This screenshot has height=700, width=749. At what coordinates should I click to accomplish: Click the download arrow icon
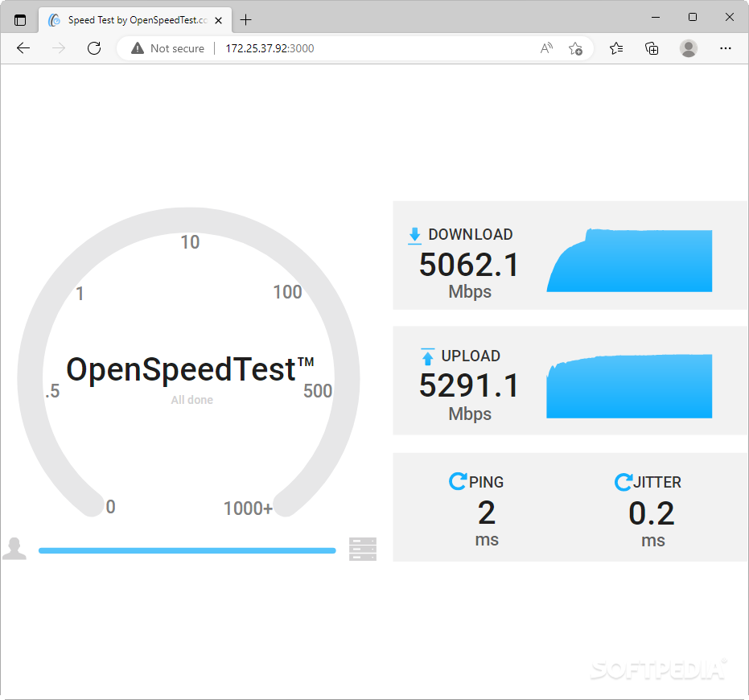414,236
